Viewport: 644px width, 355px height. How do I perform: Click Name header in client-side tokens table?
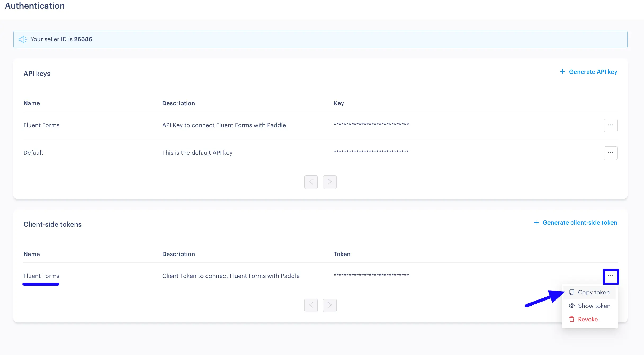[x=32, y=254]
